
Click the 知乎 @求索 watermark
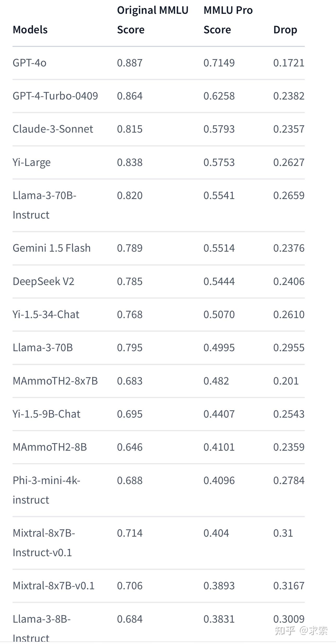tap(301, 630)
